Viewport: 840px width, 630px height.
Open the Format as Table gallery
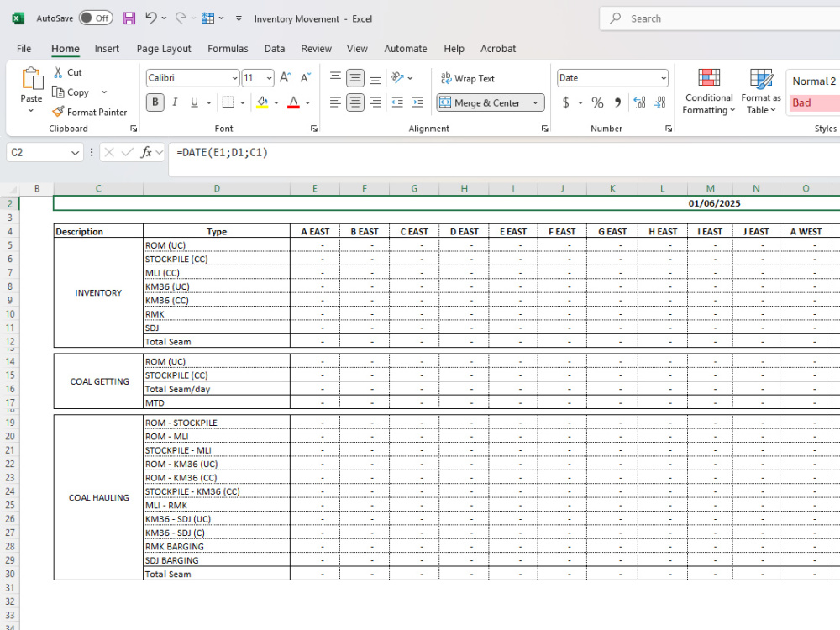761,92
